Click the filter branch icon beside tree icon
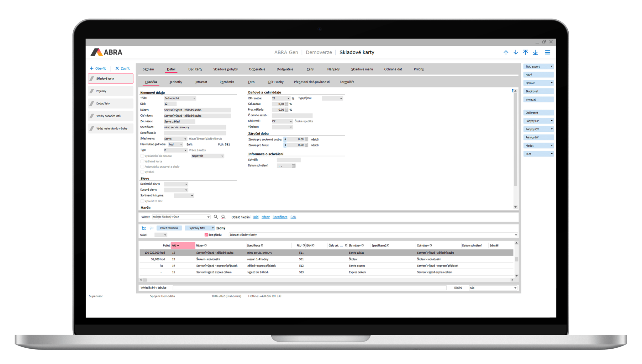Screen dimensions: 642x364 click(151, 228)
